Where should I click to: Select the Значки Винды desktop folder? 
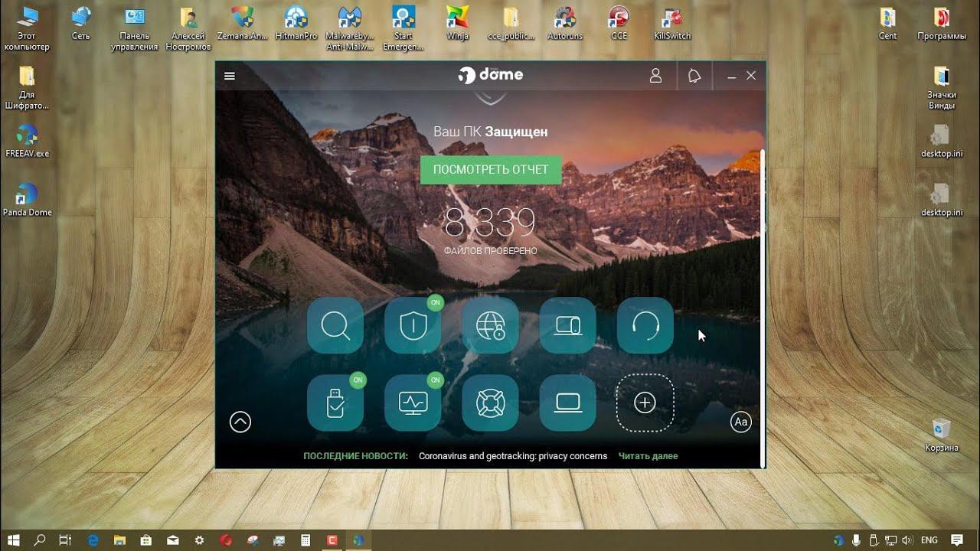coord(942,87)
